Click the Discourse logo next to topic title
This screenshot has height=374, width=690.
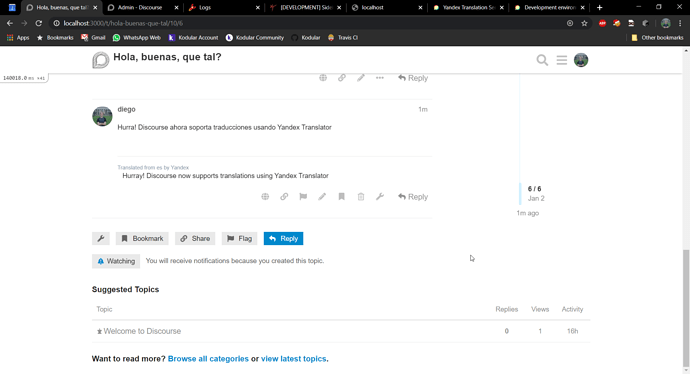tap(100, 60)
